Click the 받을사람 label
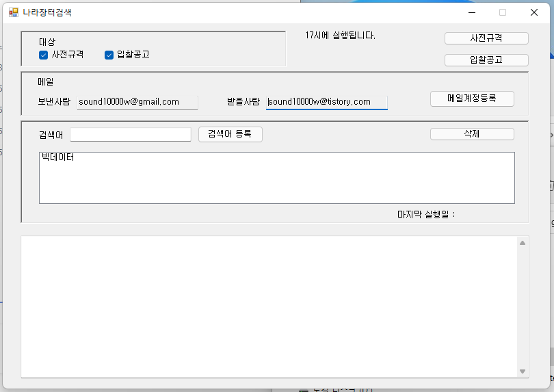Image resolution: width=554 pixels, height=392 pixels. 243,102
